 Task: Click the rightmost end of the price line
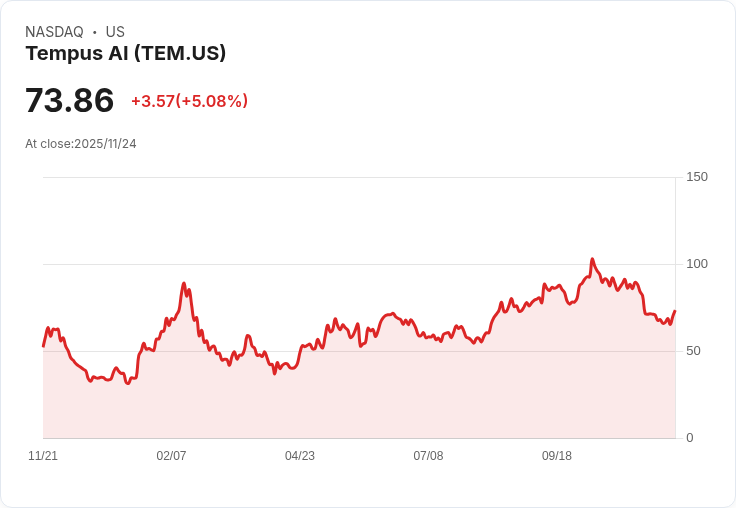point(675,311)
